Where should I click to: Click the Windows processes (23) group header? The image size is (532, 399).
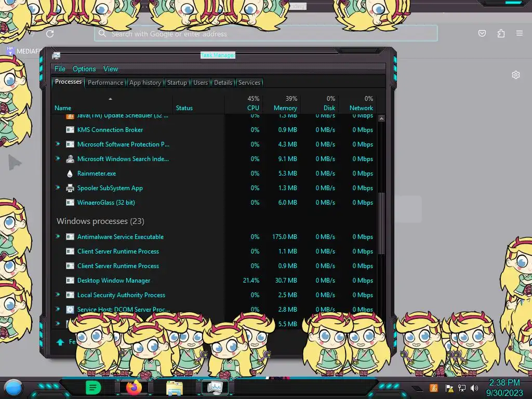click(x=100, y=221)
